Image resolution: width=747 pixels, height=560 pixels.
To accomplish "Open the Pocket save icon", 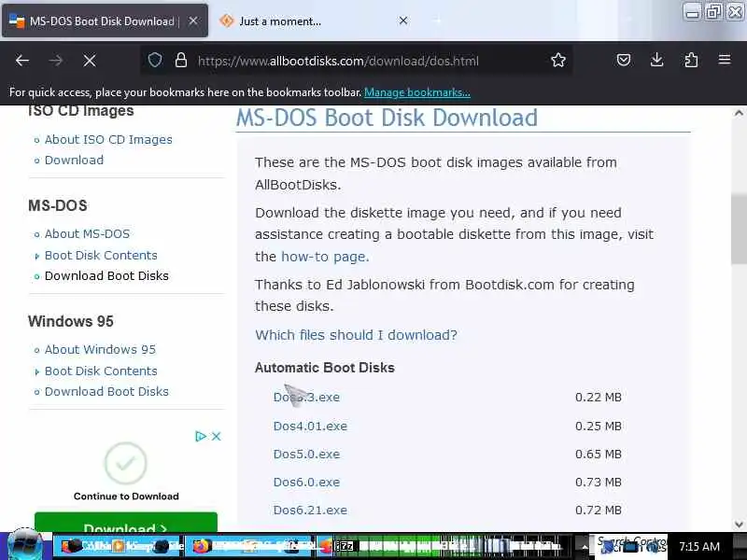I will (624, 60).
